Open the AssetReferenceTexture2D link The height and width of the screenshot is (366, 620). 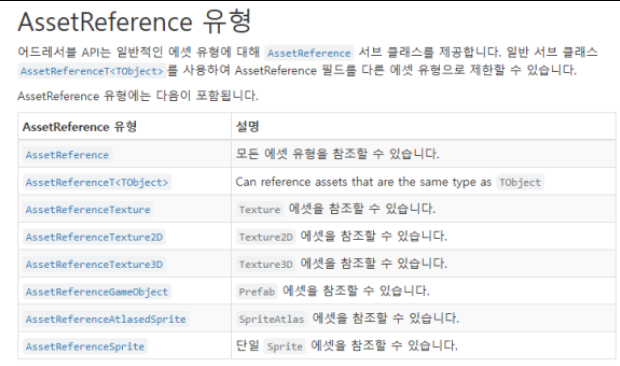point(94,237)
